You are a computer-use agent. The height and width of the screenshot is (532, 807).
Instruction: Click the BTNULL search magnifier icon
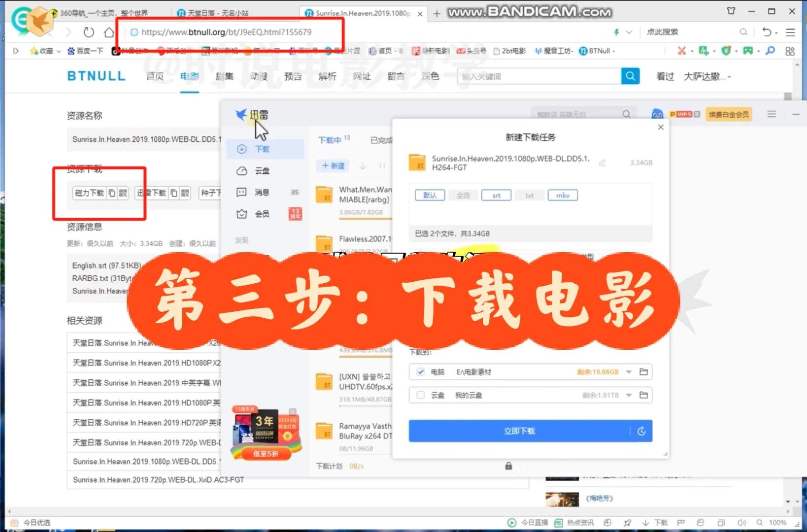(x=630, y=76)
